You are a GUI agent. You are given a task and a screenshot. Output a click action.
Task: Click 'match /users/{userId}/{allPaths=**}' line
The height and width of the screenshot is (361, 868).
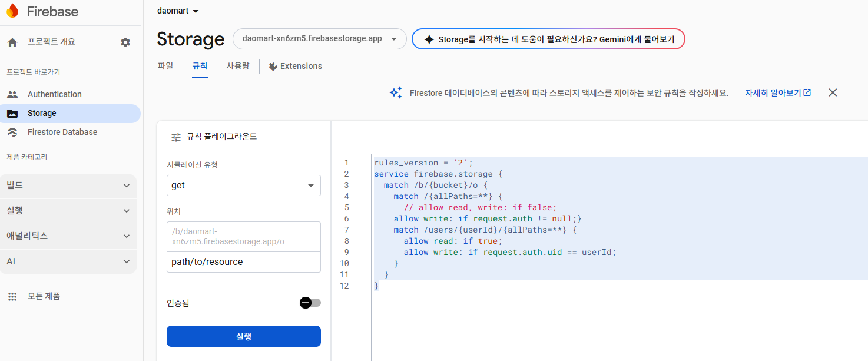tap(485, 230)
